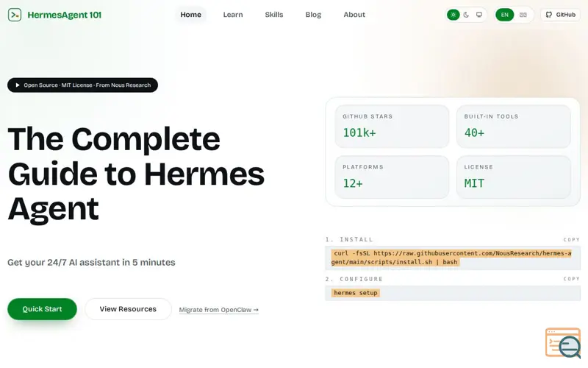Select system theme monitor icon
The image size is (588, 368).
(x=479, y=15)
